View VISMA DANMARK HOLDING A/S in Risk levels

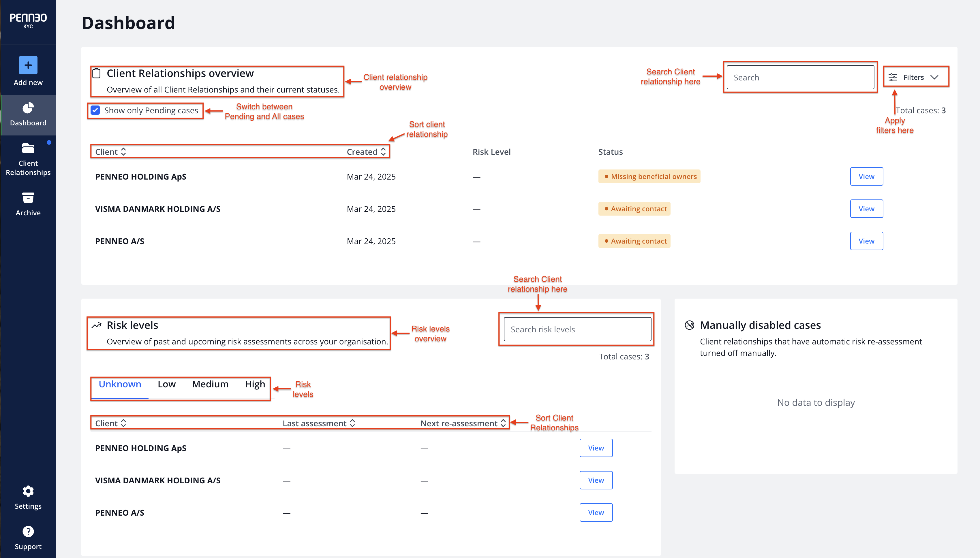pos(596,480)
